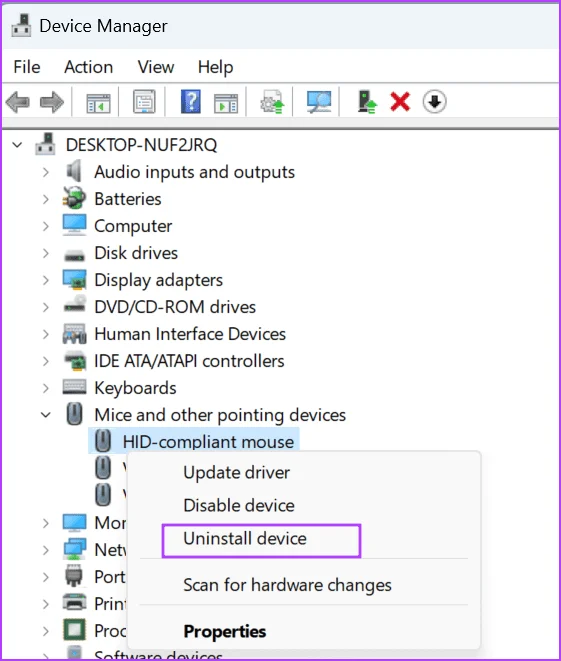
Task: Click the Display adapters icon
Action: pos(74,279)
